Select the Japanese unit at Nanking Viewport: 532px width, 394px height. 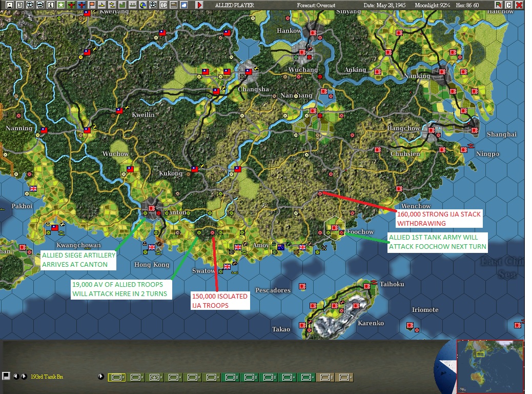point(442,72)
